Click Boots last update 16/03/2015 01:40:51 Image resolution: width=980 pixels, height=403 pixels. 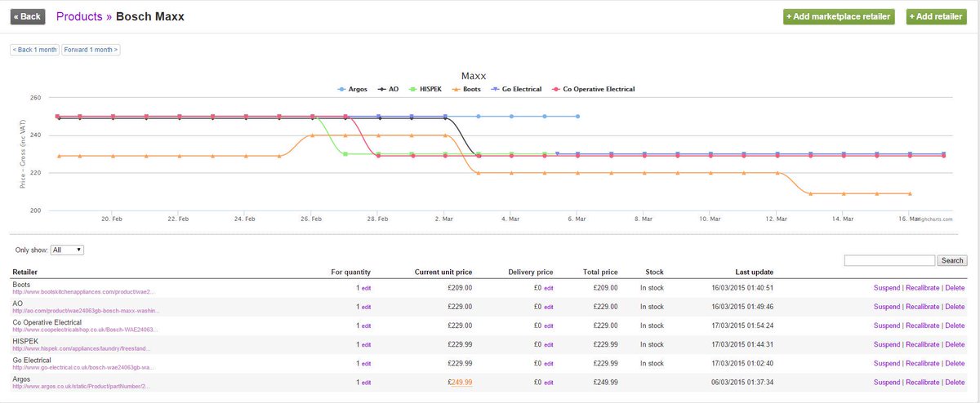(742, 287)
